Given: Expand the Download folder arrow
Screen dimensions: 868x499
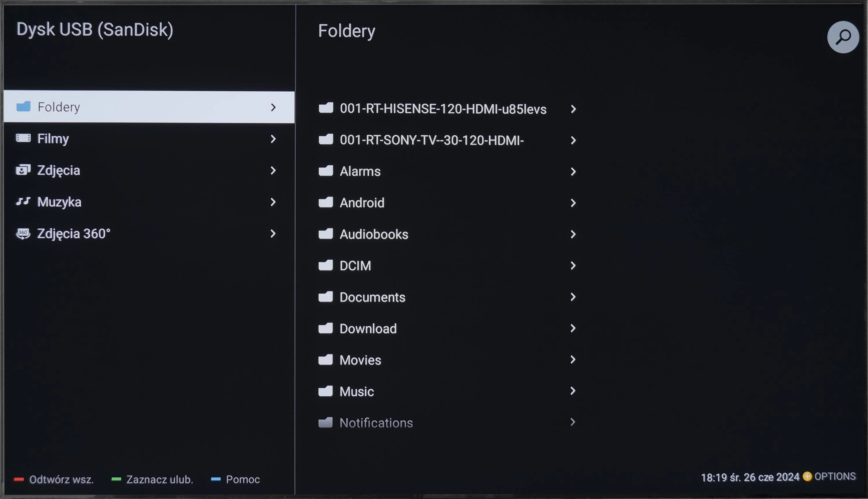Looking at the screenshot, I should [573, 328].
